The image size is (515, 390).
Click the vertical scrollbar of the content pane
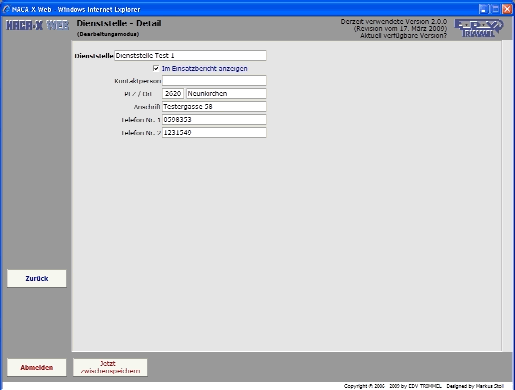pyautogui.click(x=507, y=196)
